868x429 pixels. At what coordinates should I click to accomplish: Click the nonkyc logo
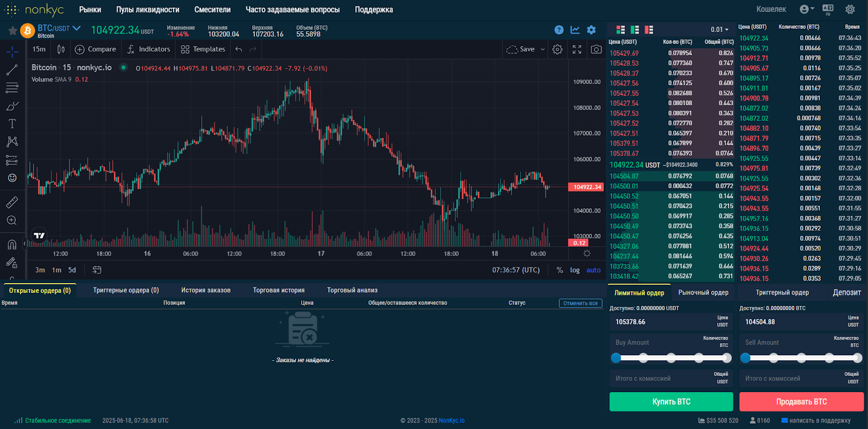coord(34,10)
